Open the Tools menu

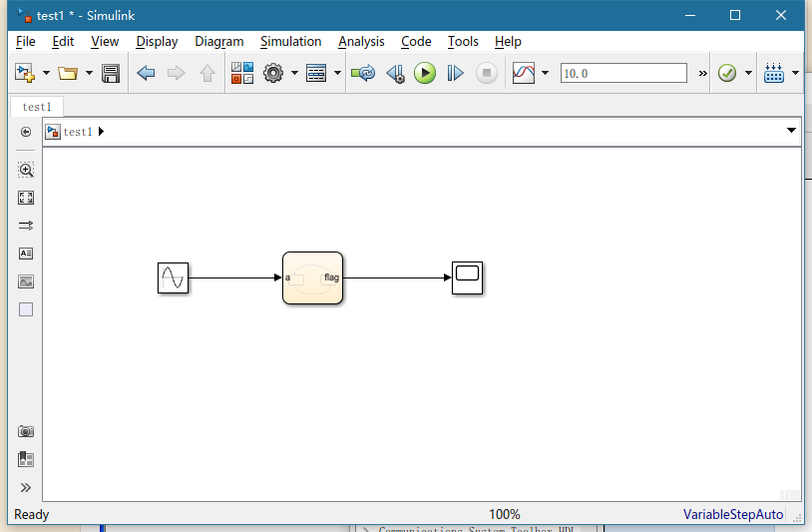click(x=463, y=42)
